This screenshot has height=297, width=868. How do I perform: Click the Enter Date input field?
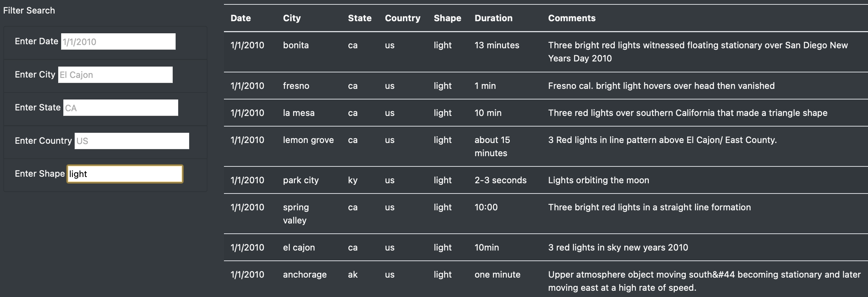[118, 41]
